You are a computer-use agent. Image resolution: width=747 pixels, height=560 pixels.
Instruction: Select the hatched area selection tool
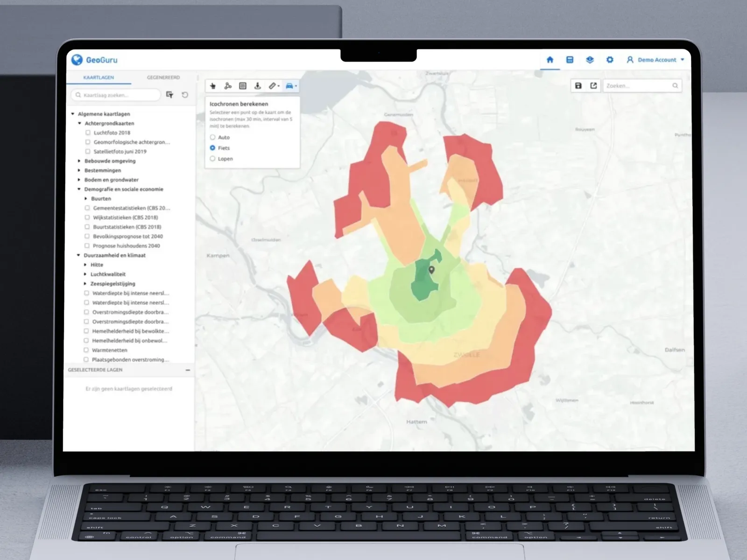[x=243, y=86]
